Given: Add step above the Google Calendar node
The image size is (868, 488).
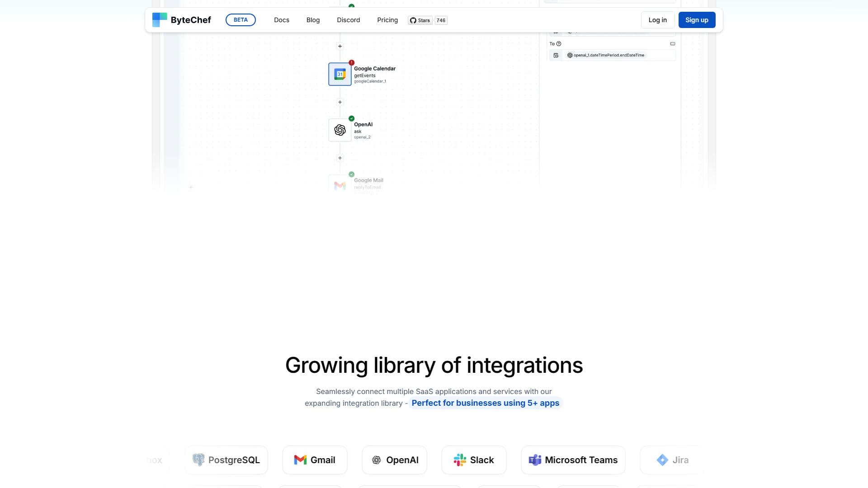Looking at the screenshot, I should coord(340,46).
